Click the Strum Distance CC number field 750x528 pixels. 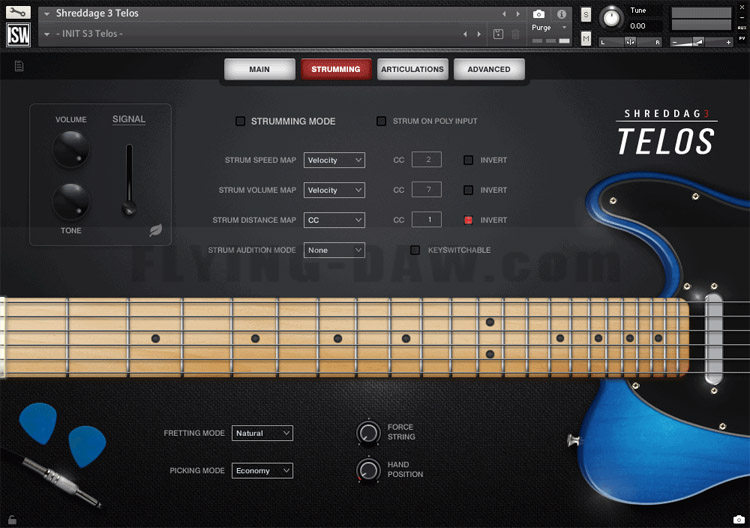click(x=427, y=220)
